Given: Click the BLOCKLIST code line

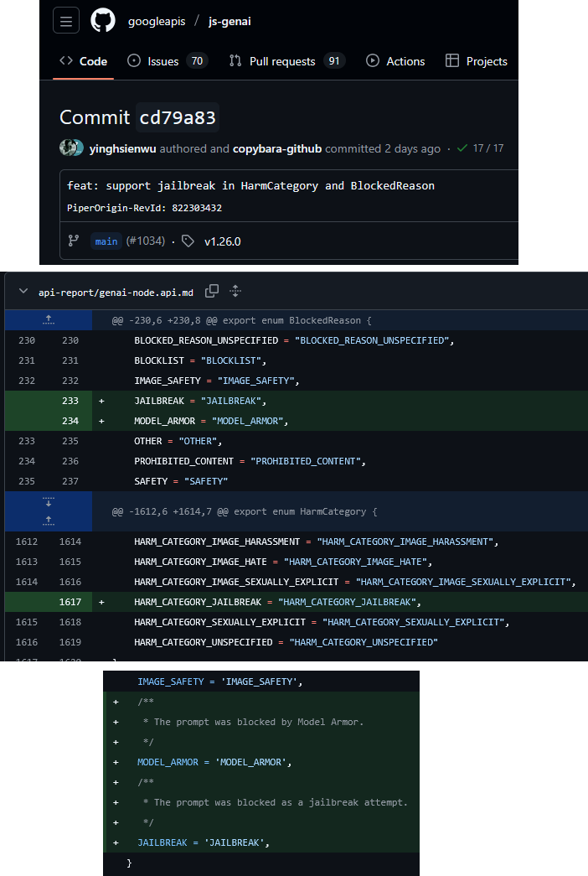Looking at the screenshot, I should tap(200, 360).
